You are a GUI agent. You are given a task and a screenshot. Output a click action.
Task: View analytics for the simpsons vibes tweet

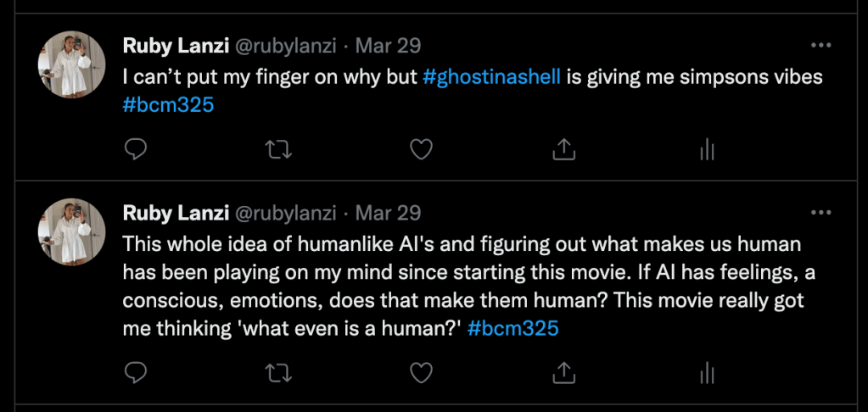[x=706, y=150]
